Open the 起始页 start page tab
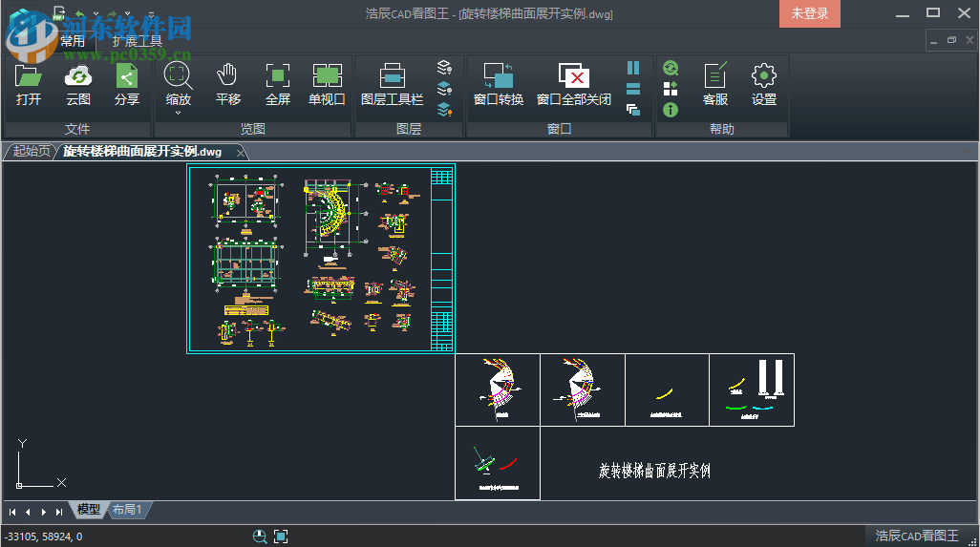 32,151
